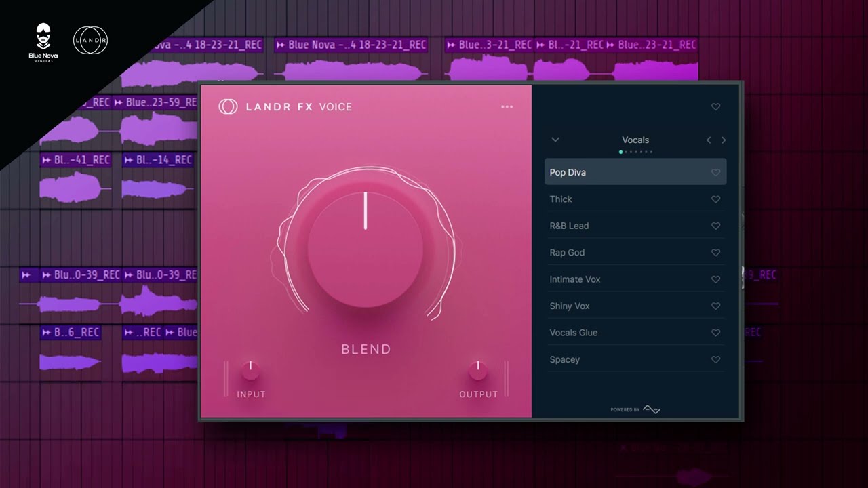Choose the Vocals Glue preset

pos(635,333)
